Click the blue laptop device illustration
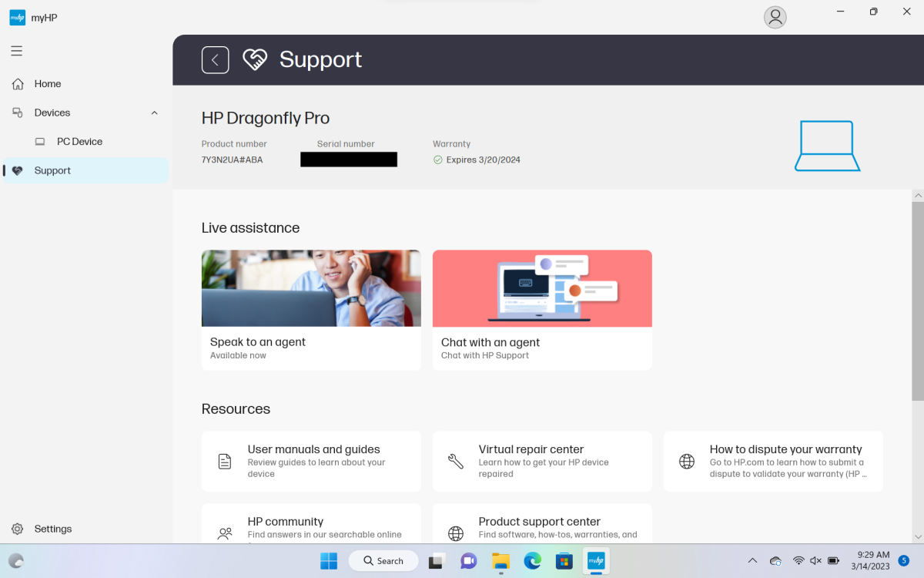Screen dimensions: 924x578 pos(827,146)
